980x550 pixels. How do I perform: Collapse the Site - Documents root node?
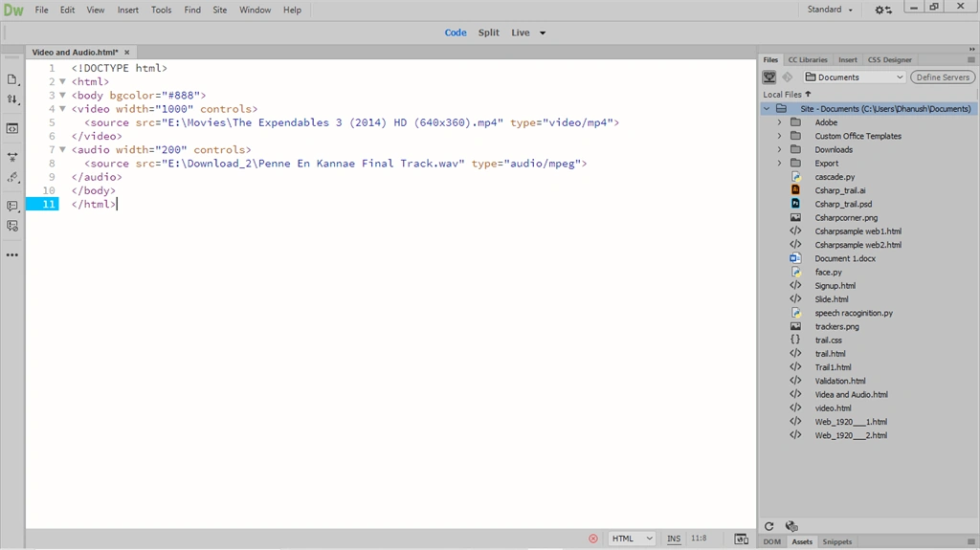tap(767, 109)
